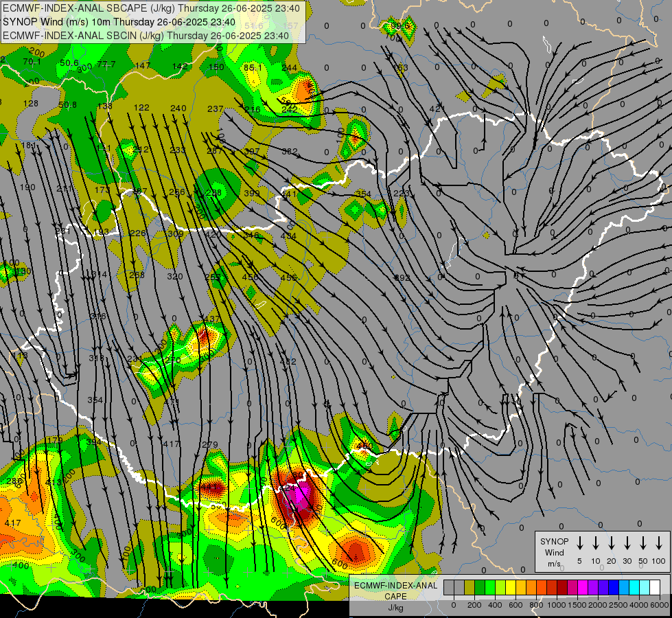
Task: Click the SBCIN title line in header
Action: (x=146, y=36)
